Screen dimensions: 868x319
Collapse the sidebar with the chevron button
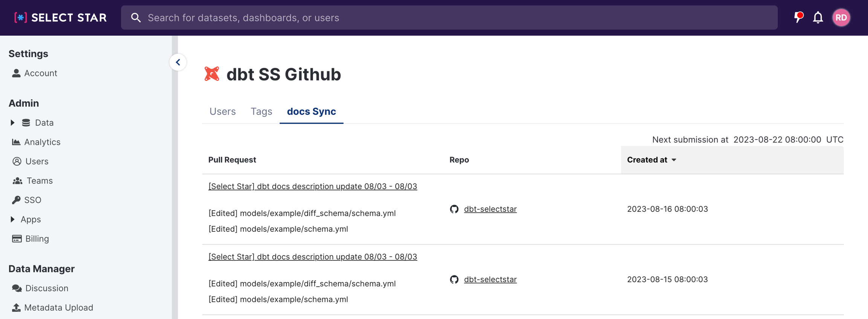coord(178,62)
